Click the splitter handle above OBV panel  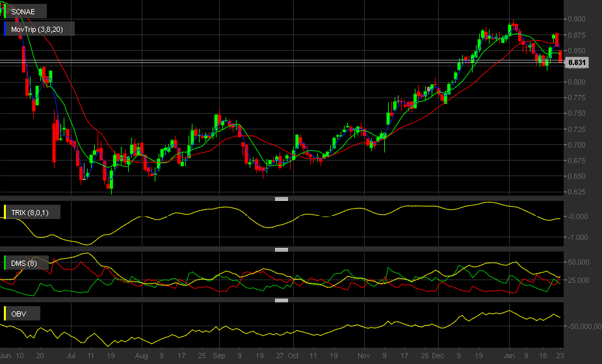(x=281, y=300)
